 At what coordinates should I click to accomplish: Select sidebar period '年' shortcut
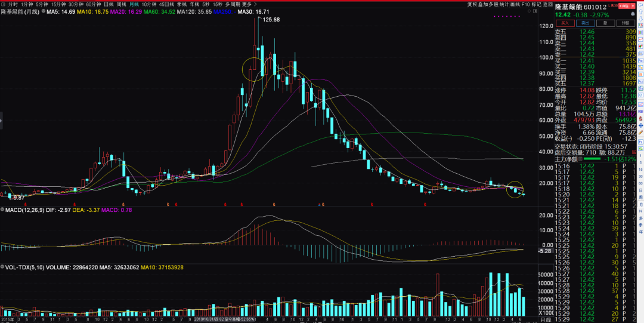click(640, 232)
